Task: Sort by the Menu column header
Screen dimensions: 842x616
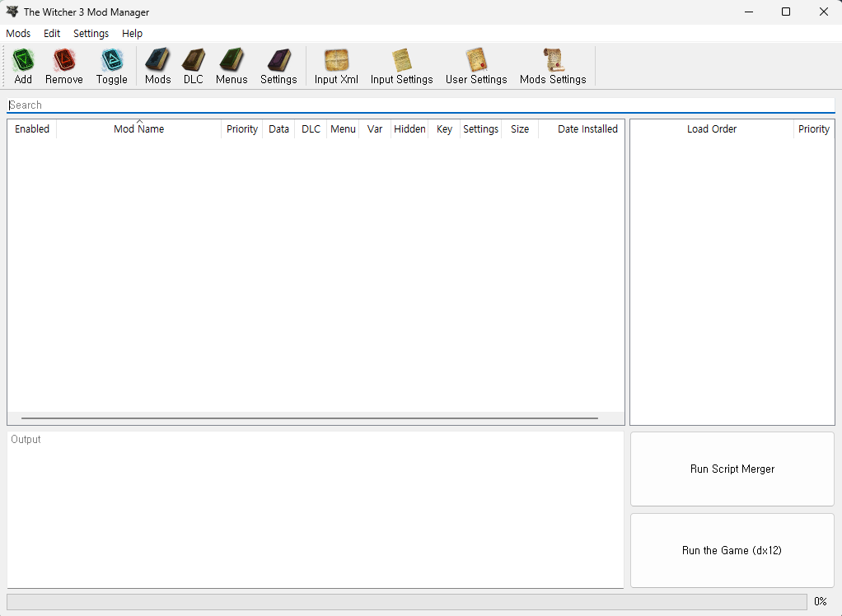Action: [x=343, y=128]
